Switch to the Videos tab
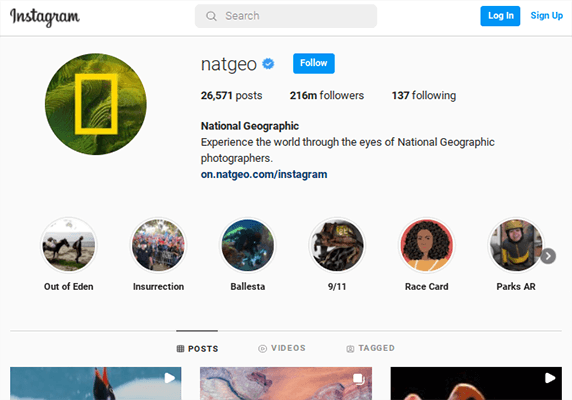The width and height of the screenshot is (572, 400). click(x=282, y=348)
